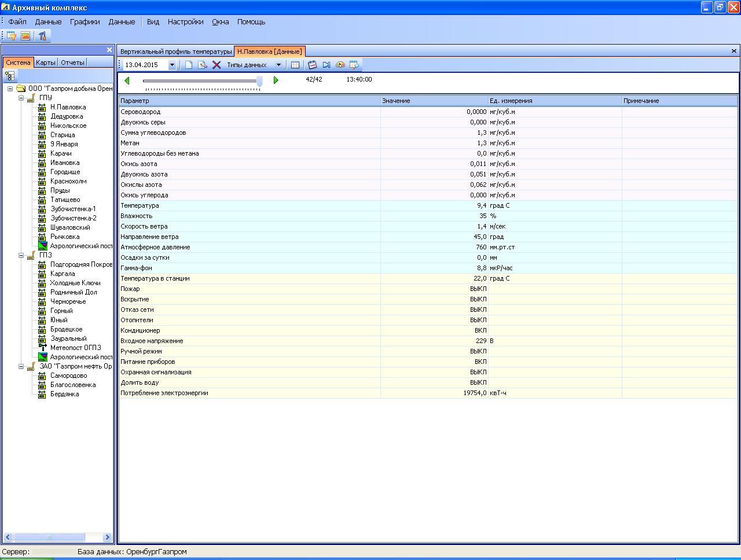Image resolution: width=741 pixels, height=560 pixels.
Task: Open the Вид menu
Action: pos(153,21)
